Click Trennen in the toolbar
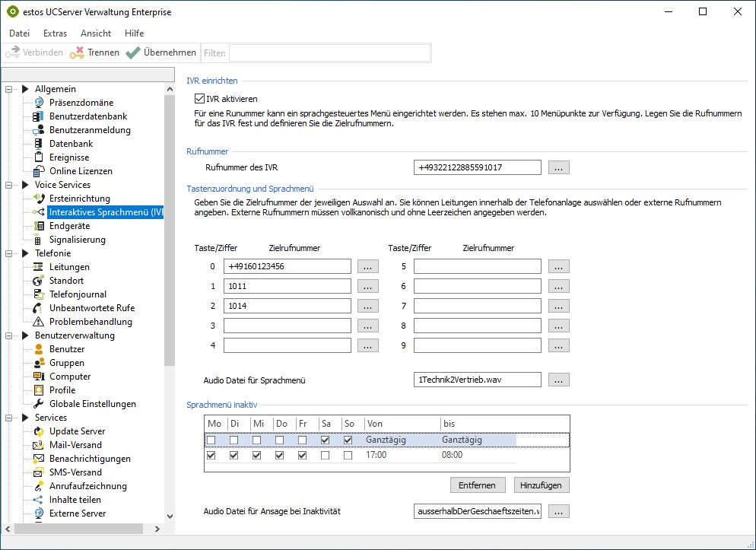The image size is (756, 550). tap(94, 52)
